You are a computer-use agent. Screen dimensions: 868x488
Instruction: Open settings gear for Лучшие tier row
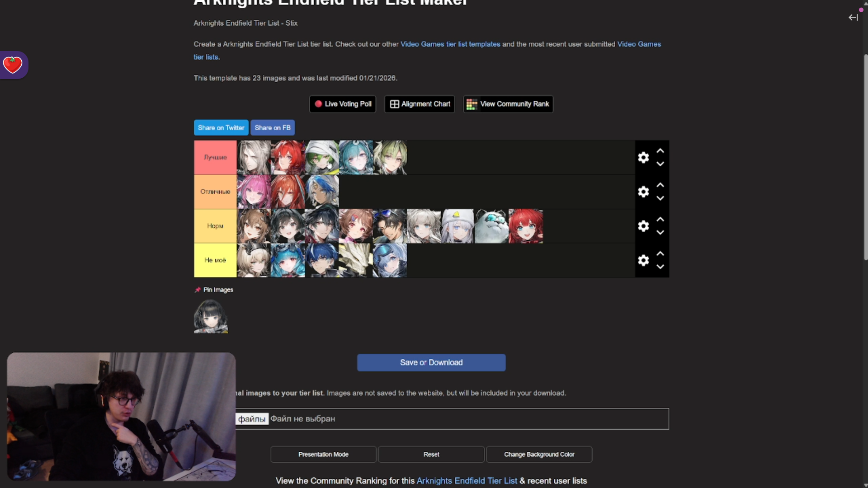click(643, 157)
